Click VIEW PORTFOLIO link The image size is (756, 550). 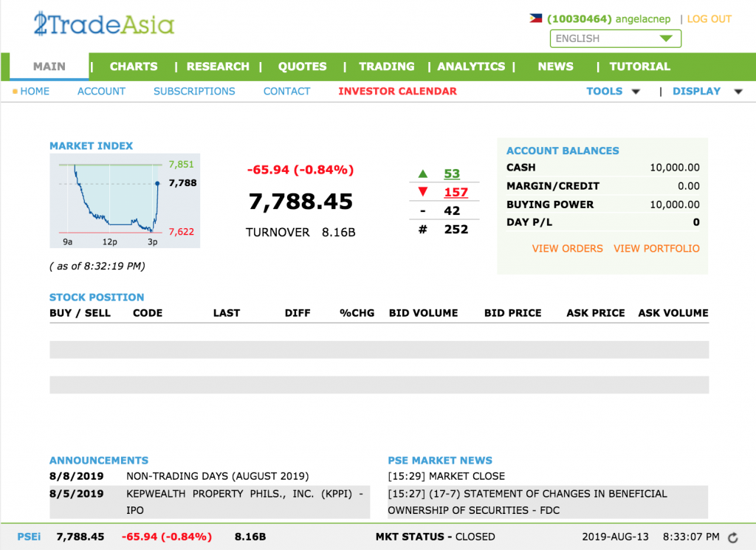click(x=656, y=248)
